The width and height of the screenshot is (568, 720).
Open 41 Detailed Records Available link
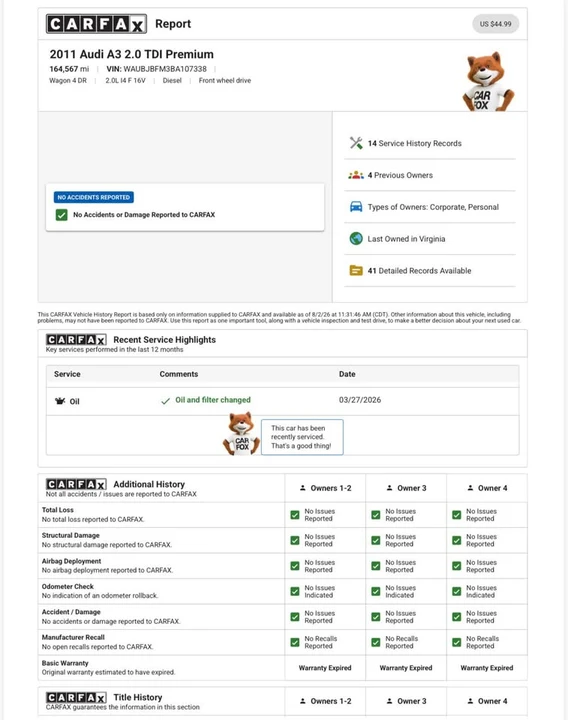(419, 270)
